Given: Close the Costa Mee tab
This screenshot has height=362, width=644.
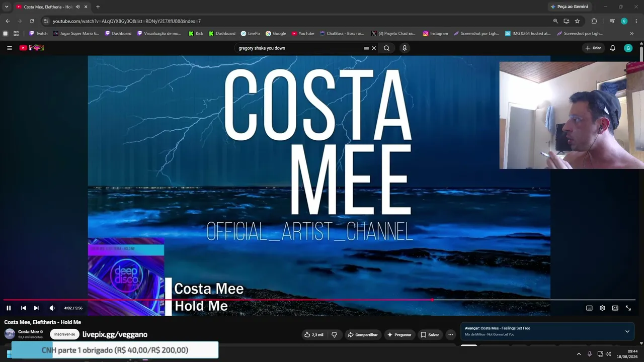Looking at the screenshot, I should [86, 7].
